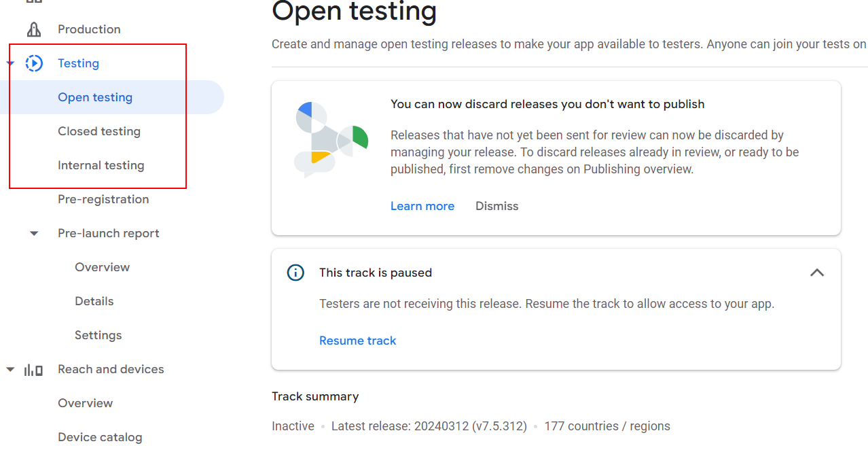868x450 pixels.
Task: Open Pre-launch report Settings
Action: (x=98, y=334)
